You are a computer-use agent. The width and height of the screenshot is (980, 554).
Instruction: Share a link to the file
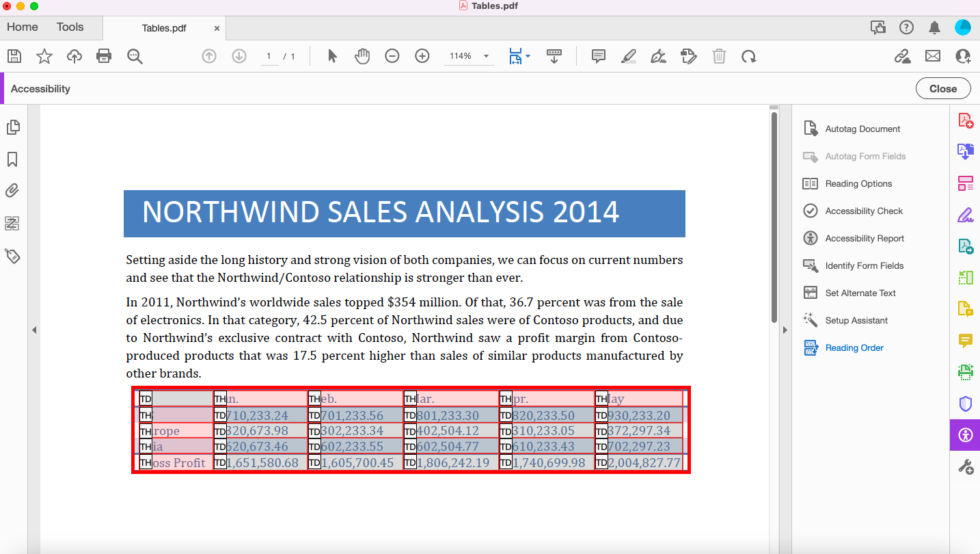[903, 56]
